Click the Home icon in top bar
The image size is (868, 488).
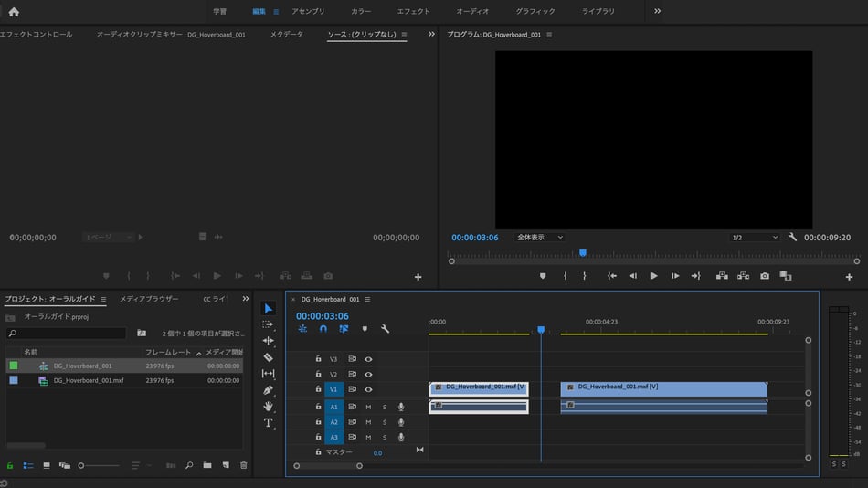tap(14, 12)
